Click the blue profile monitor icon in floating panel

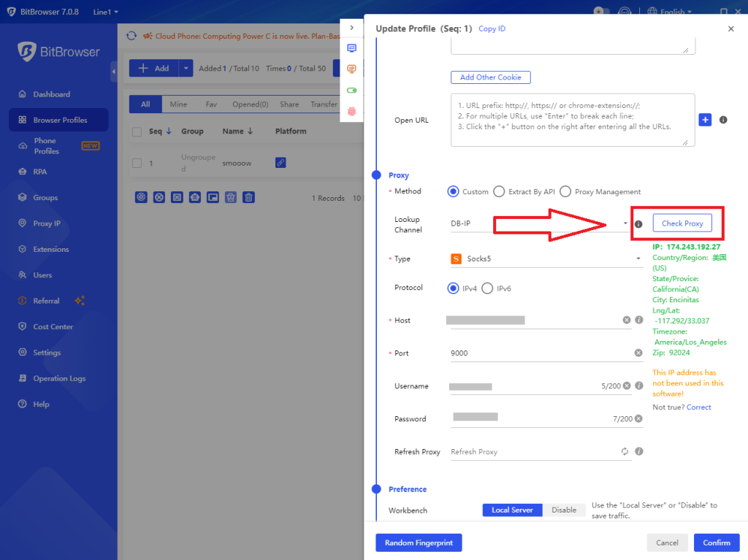[352, 47]
